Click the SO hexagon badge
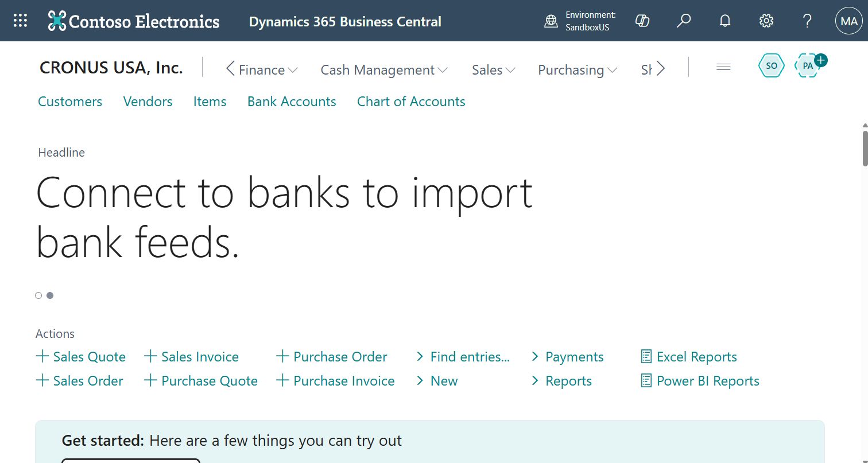Image resolution: width=868 pixels, height=463 pixels. coord(772,65)
